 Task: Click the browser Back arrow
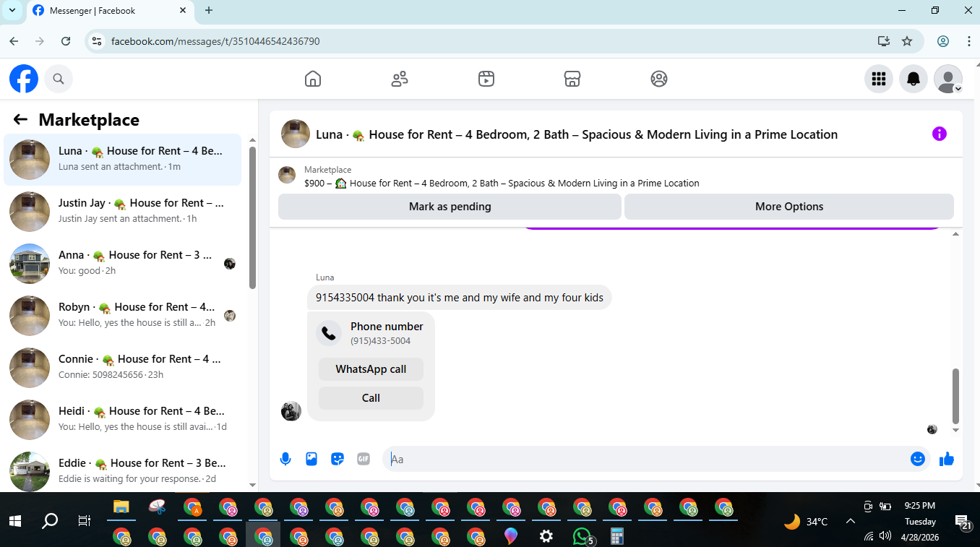[x=14, y=41]
